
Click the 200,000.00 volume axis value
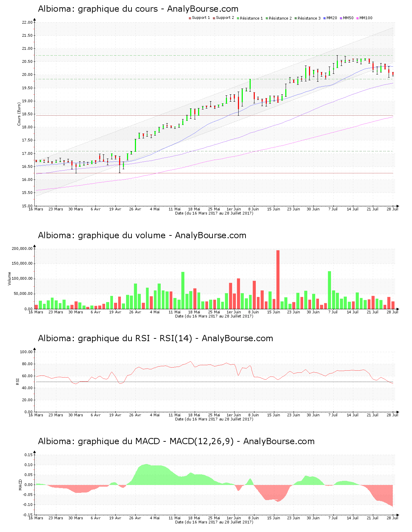(22, 248)
